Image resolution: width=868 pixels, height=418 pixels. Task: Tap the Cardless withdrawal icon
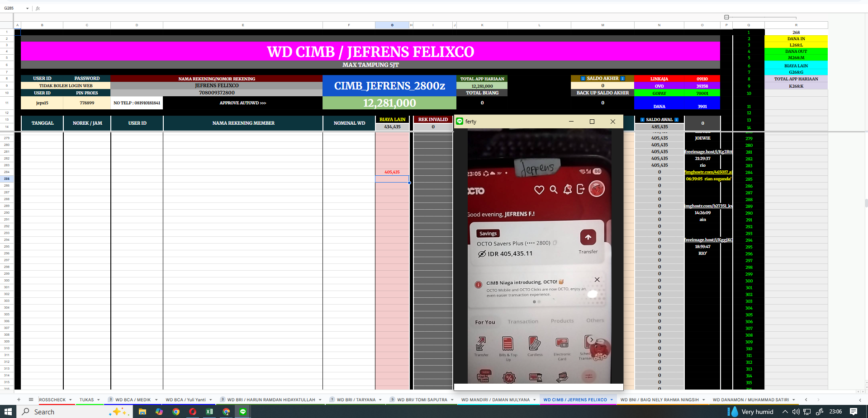pos(535,343)
